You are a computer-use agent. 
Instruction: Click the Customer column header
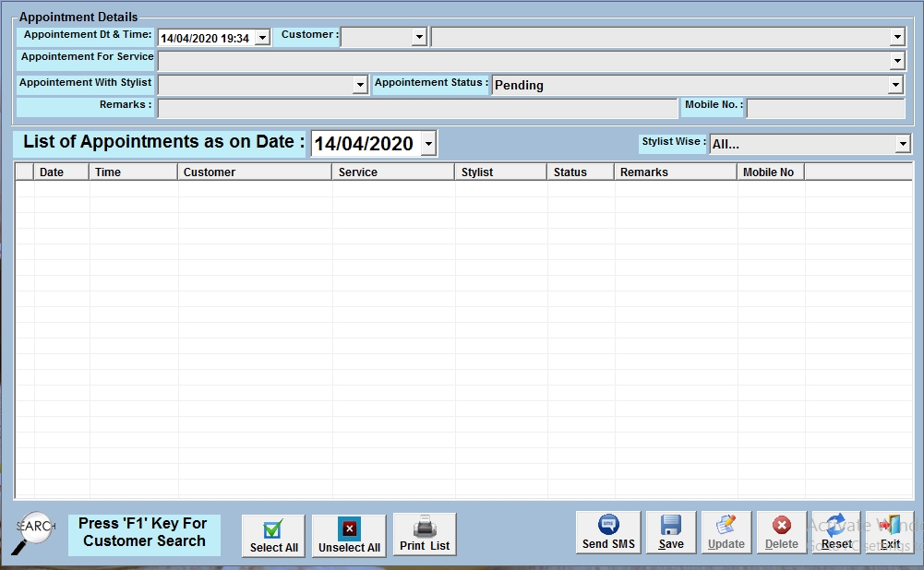pyautogui.click(x=255, y=172)
